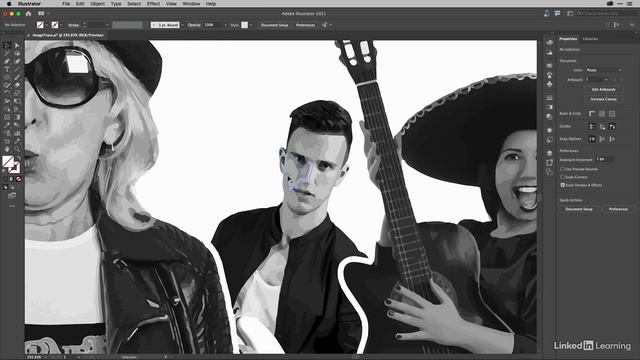Open the Stroke panel icon (horizontal lines)
This screenshot has height=360, width=640.
549,98
